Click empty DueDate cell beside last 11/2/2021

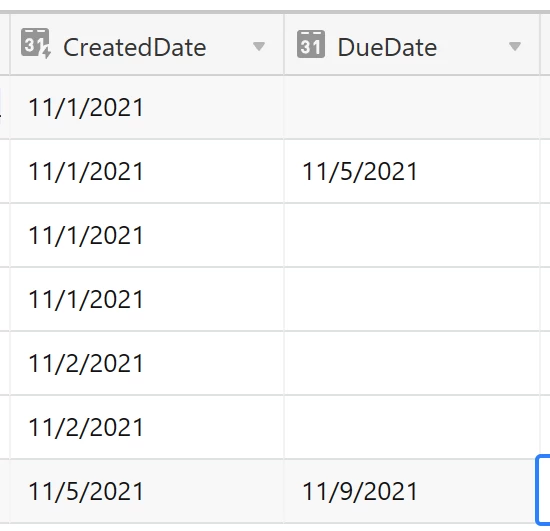click(412, 427)
